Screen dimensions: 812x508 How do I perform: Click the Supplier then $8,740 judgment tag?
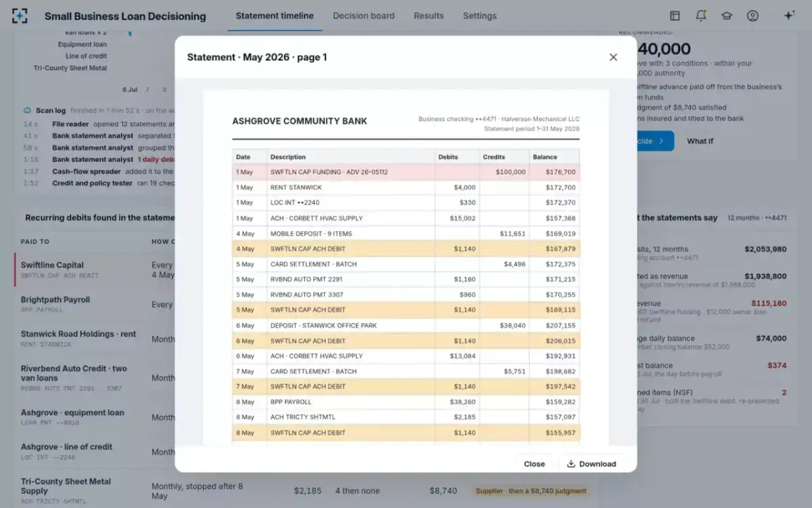531,491
